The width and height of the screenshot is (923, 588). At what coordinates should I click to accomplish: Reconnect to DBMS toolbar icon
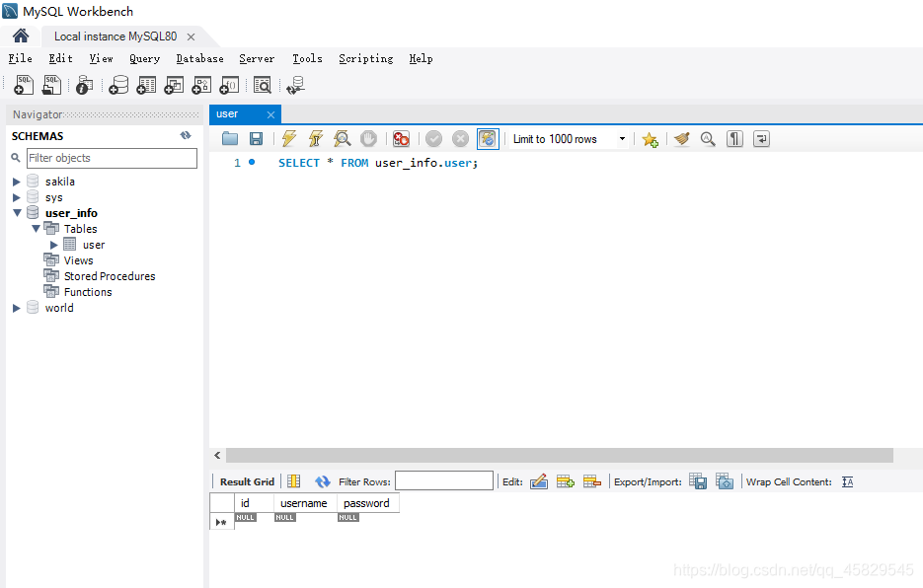point(295,86)
